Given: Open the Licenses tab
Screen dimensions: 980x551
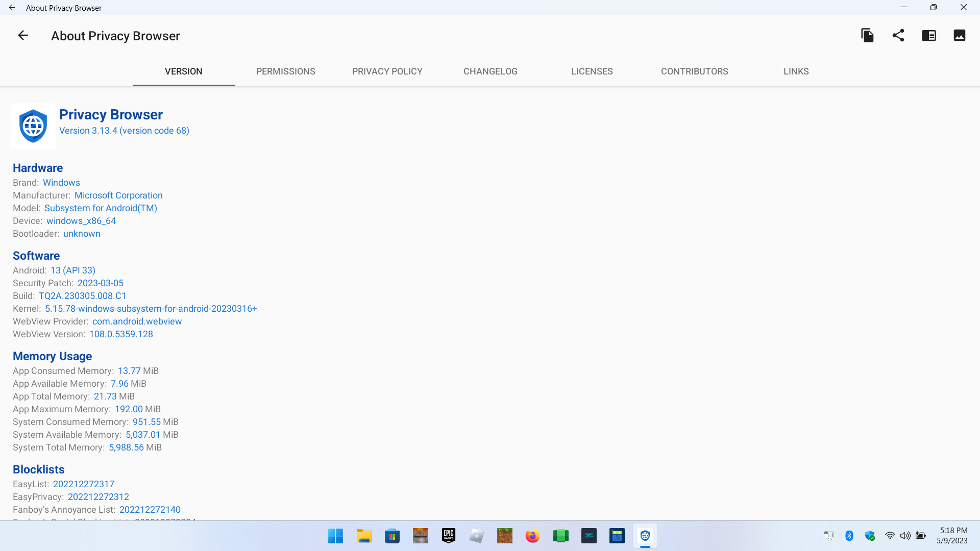Looking at the screenshot, I should point(592,71).
